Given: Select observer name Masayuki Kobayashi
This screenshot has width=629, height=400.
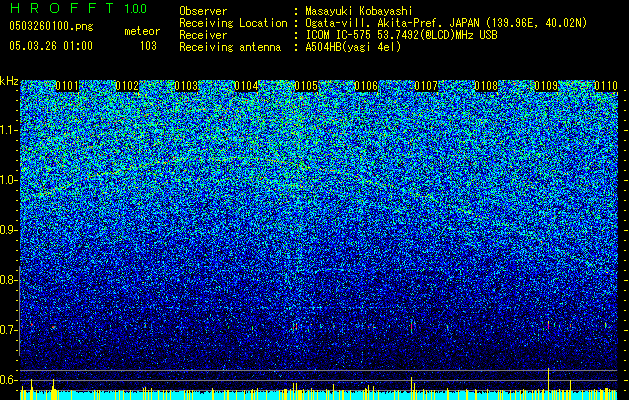Looking at the screenshot, I should [x=359, y=11].
